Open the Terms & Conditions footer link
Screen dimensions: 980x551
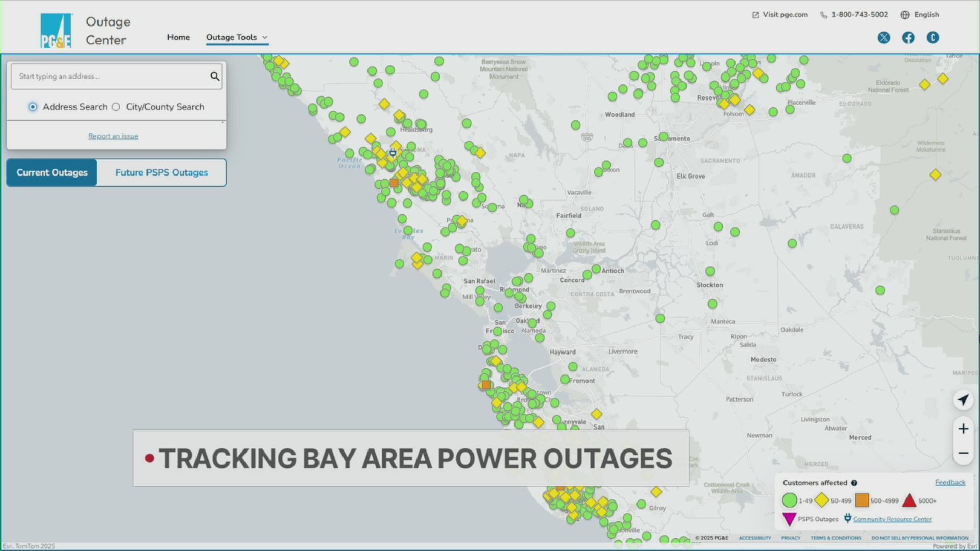tap(836, 538)
